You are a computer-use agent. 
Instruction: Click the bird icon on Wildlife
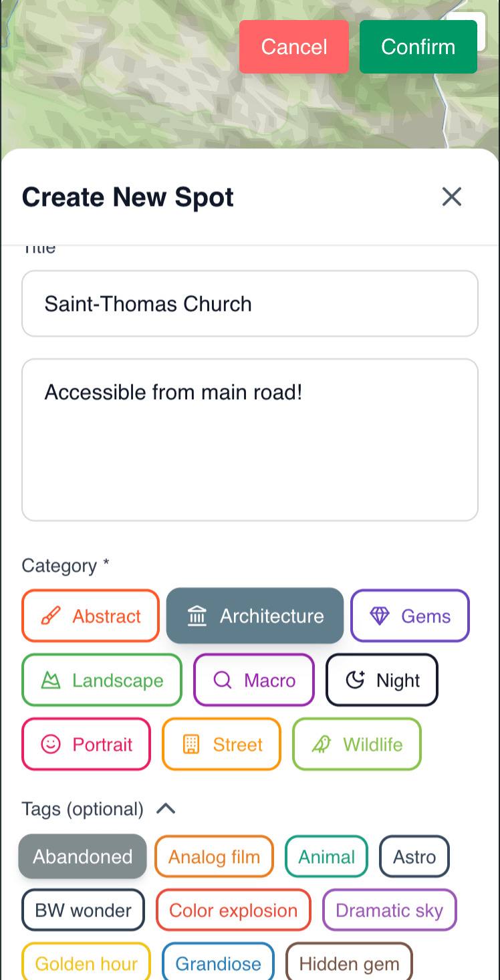(322, 744)
